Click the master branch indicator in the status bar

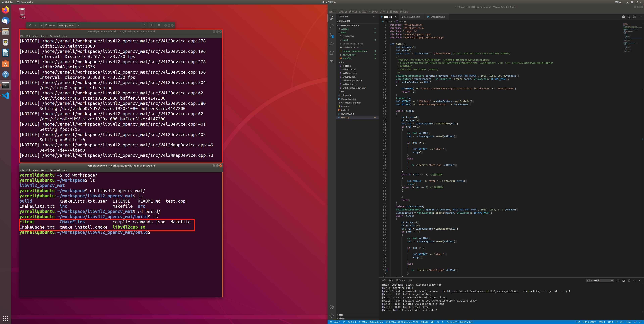pyautogui.click(x=335, y=322)
